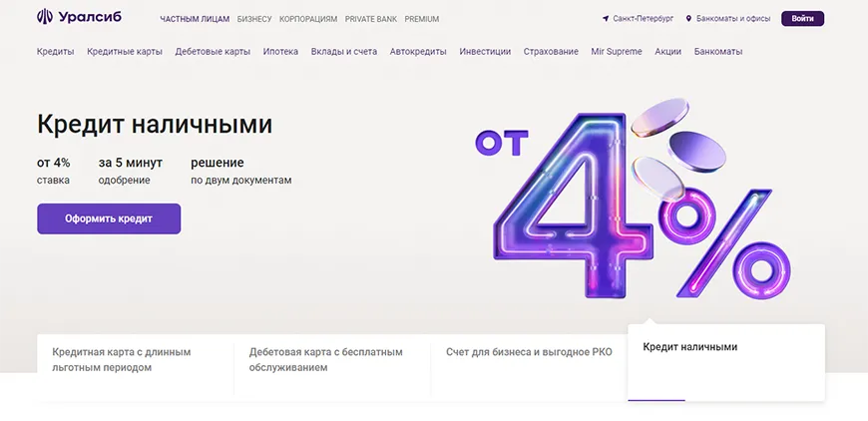The height and width of the screenshot is (421, 868).
Task: Open the Войти login button
Action: (803, 18)
